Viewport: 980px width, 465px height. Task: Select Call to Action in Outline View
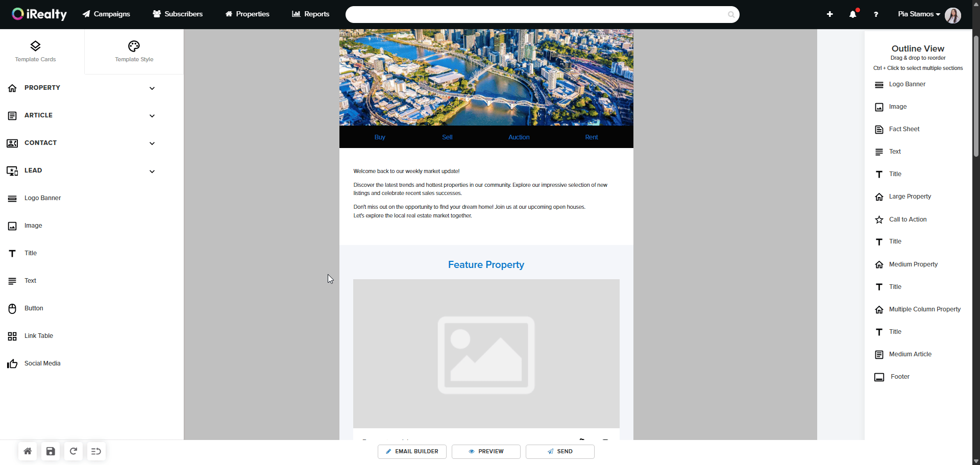tap(908, 219)
